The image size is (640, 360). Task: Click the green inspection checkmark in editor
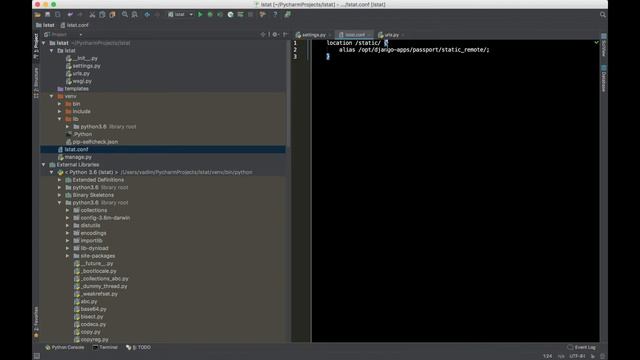(596, 42)
